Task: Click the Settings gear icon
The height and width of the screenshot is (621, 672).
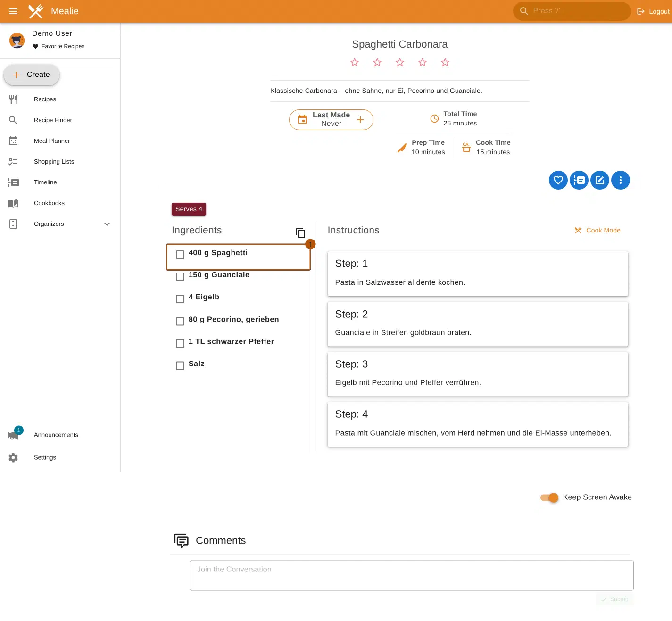Action: point(13,457)
